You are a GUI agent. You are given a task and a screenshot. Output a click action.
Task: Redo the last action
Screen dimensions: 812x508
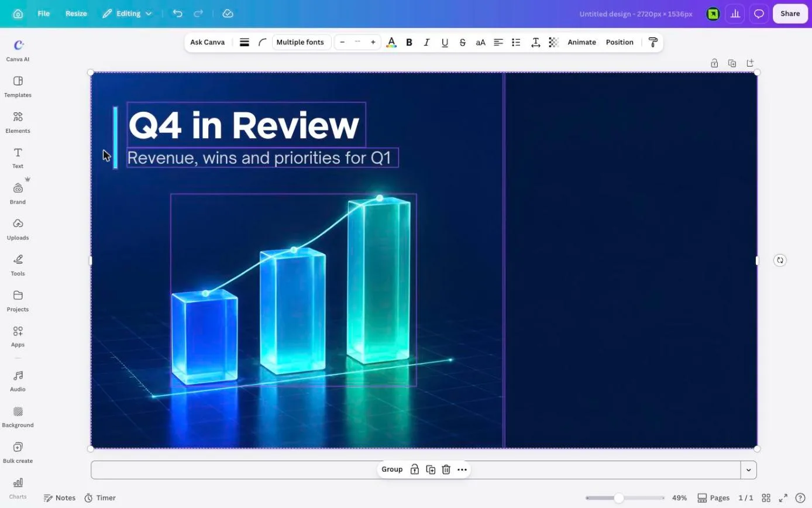tap(198, 13)
